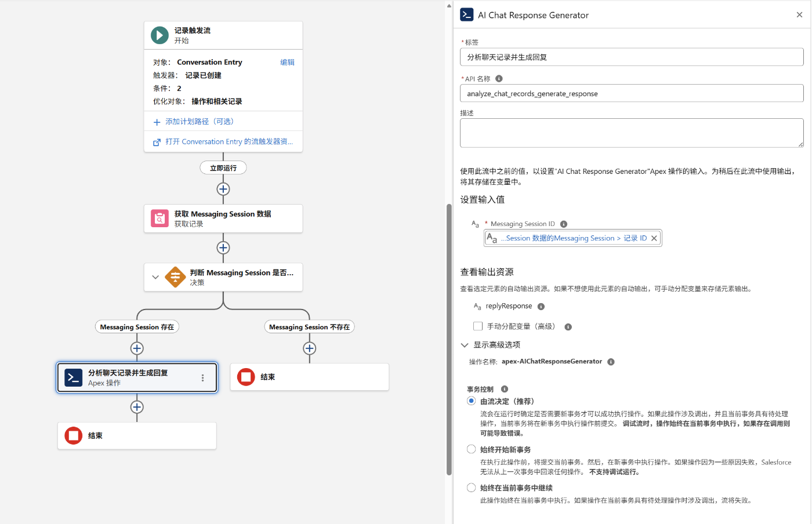
Task: Click the 记录触发流 start node header
Action: pyautogui.click(x=223, y=35)
